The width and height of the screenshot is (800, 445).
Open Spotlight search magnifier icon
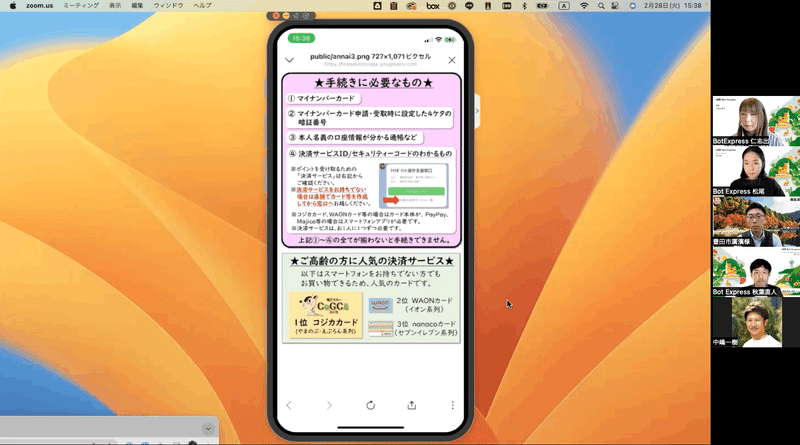pyautogui.click(x=601, y=6)
